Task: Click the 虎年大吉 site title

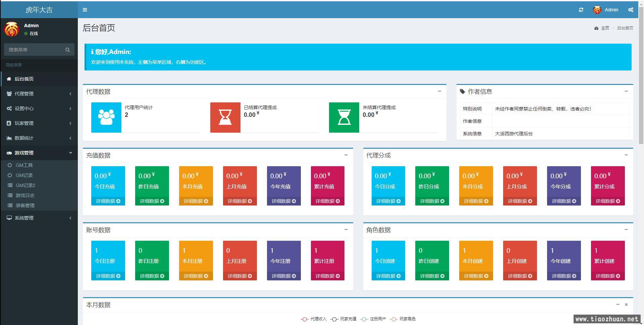Action: 39,10
